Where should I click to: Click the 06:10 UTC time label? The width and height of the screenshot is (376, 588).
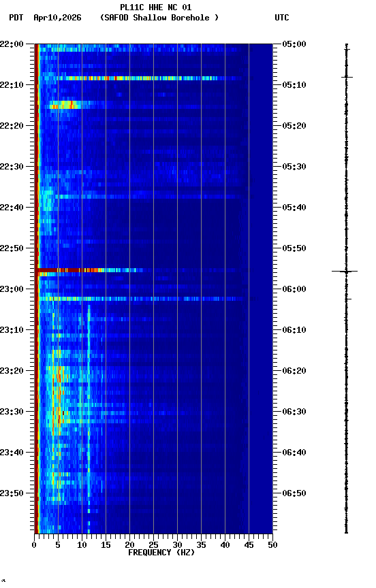pos(294,330)
